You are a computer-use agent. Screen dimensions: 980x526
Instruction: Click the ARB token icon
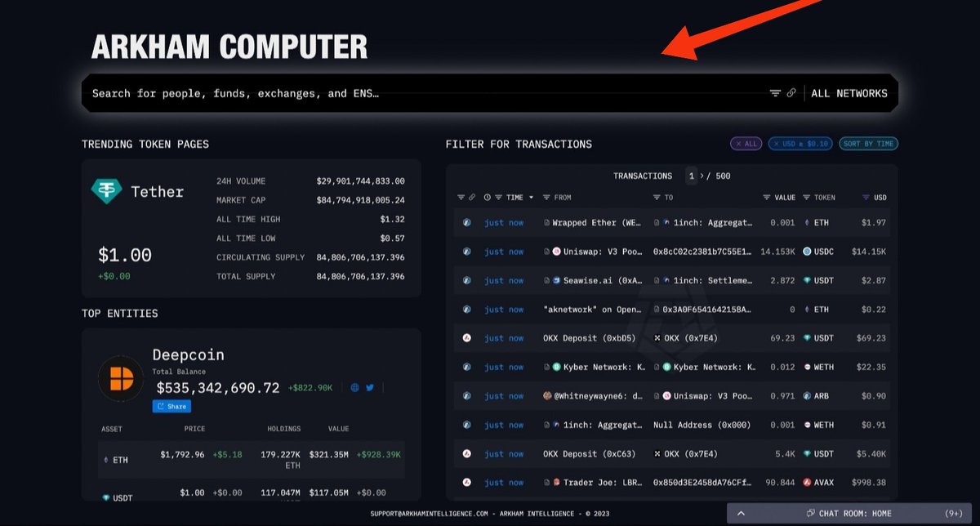[x=807, y=396]
